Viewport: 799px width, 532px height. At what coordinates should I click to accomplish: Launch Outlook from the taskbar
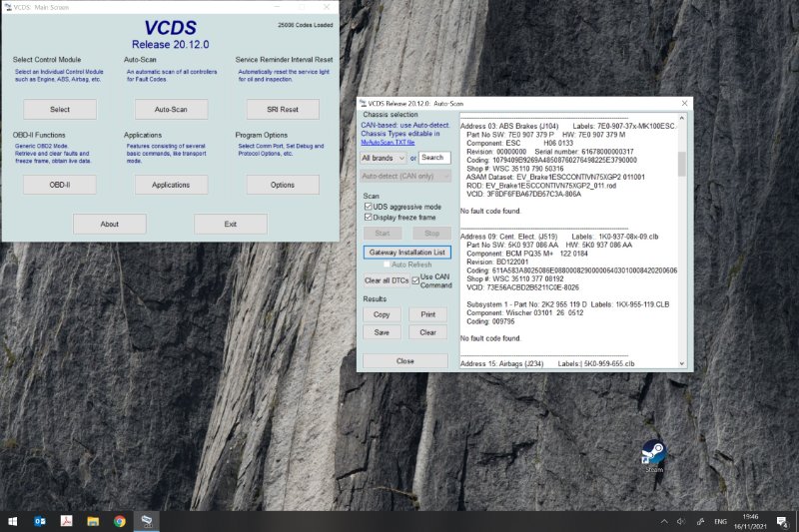[40, 521]
